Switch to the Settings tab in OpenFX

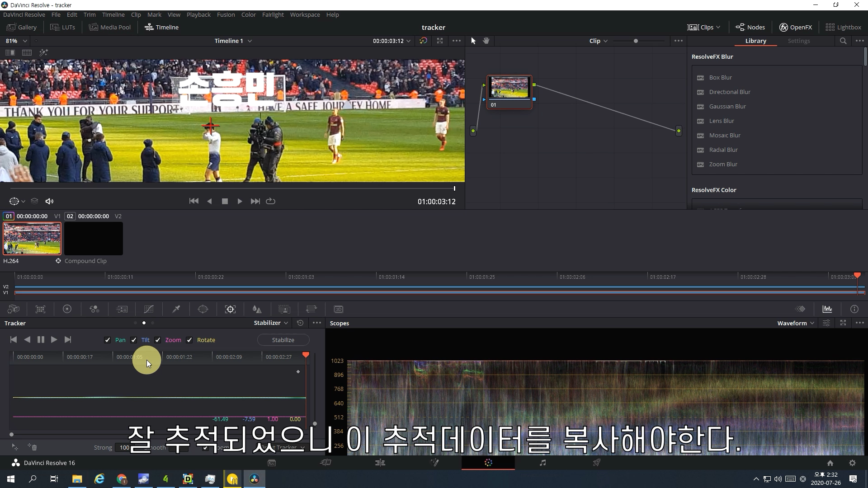pyautogui.click(x=798, y=41)
